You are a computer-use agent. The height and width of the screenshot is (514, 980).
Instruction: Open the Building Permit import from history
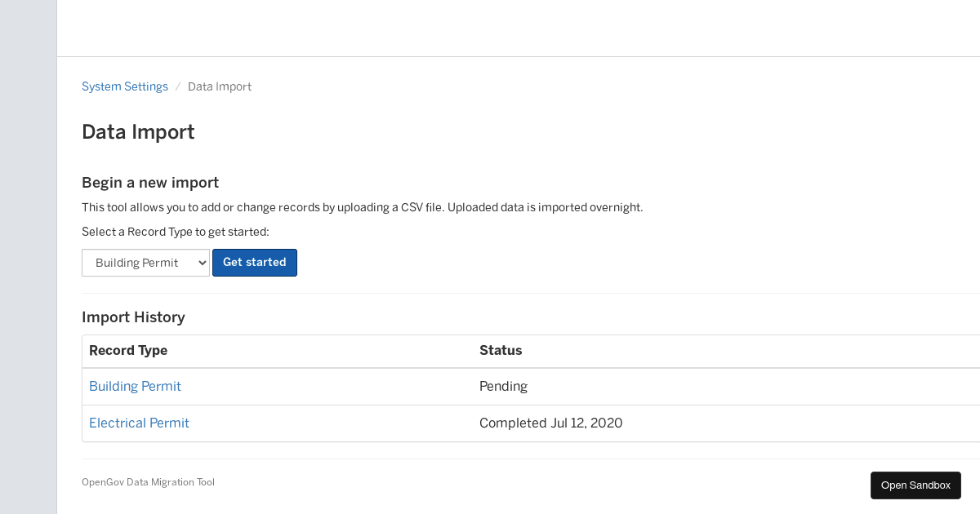(x=135, y=386)
